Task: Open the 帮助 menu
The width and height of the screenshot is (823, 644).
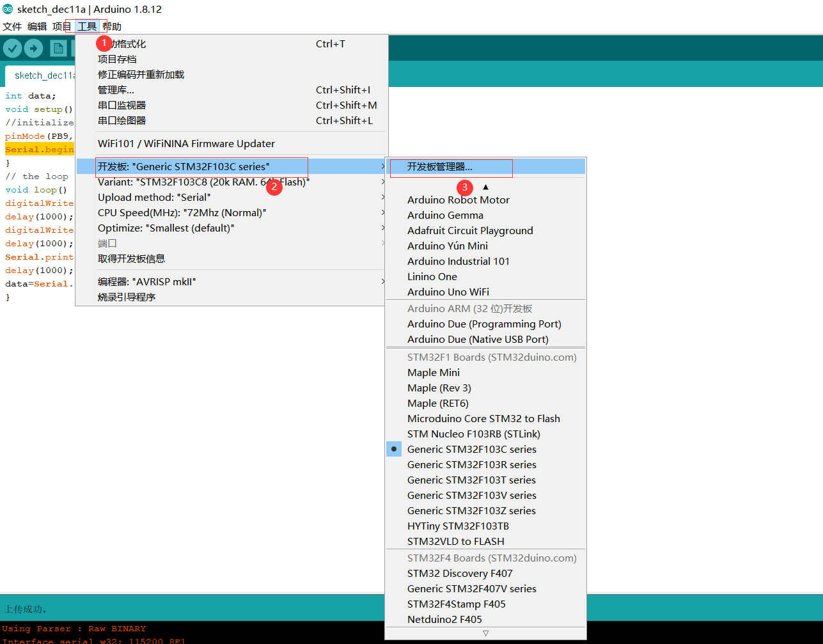Action: click(x=112, y=26)
